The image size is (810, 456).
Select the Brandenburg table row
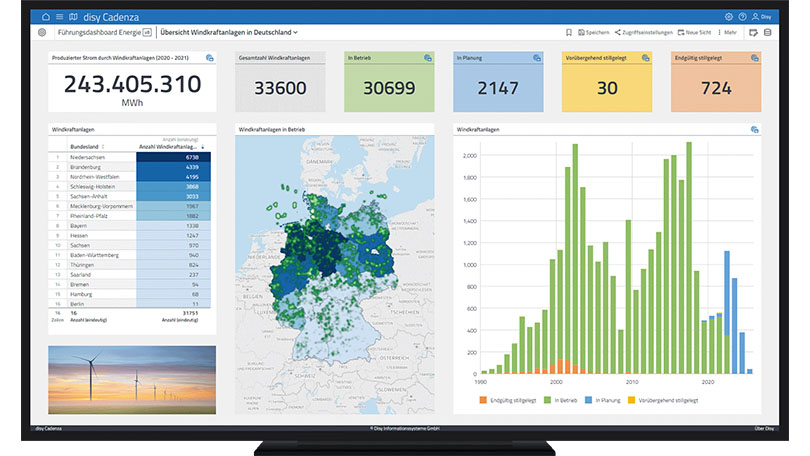tap(130, 167)
